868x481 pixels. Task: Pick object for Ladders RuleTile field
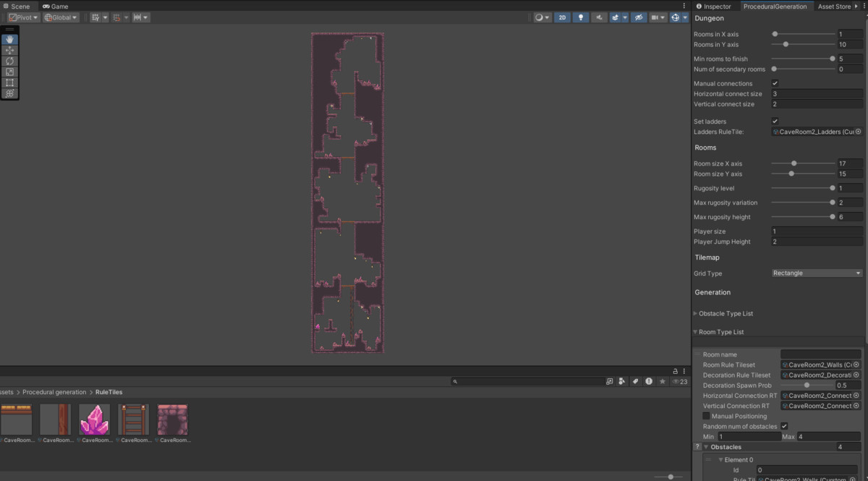[858, 132]
